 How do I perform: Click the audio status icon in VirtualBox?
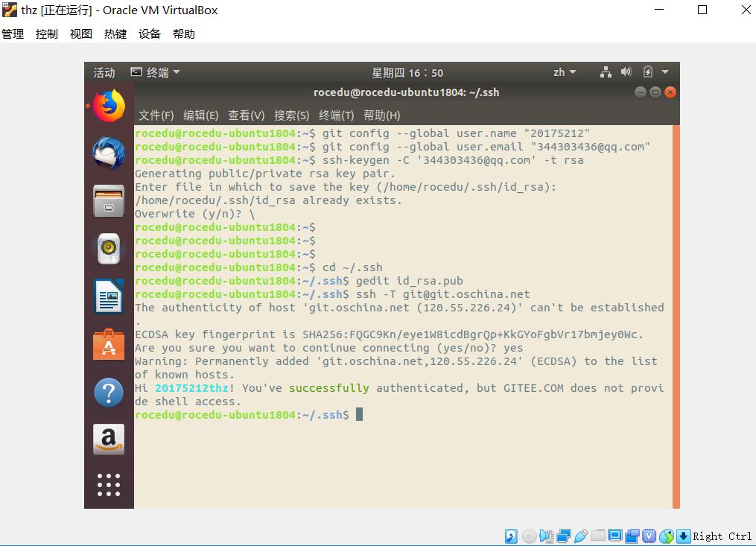click(547, 536)
